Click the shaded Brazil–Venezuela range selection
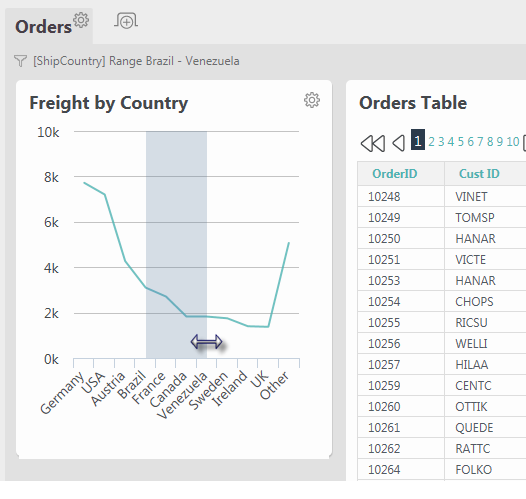Viewport: 526px width, 499px height. pyautogui.click(x=176, y=244)
